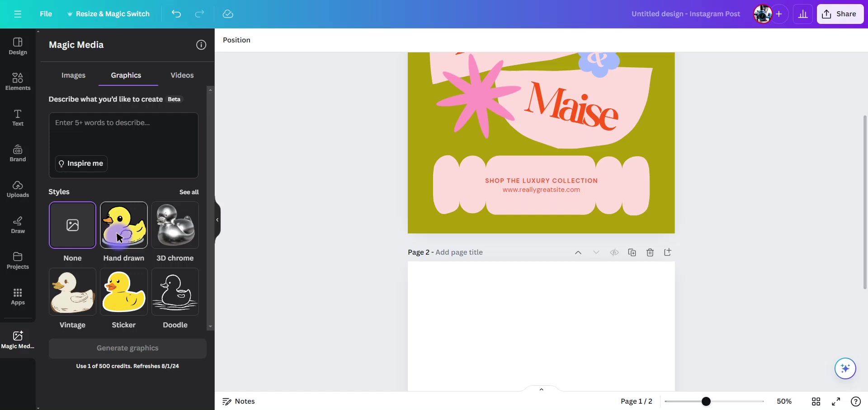Open the Brand kit sidebar icon
868x410 pixels.
pyautogui.click(x=18, y=153)
